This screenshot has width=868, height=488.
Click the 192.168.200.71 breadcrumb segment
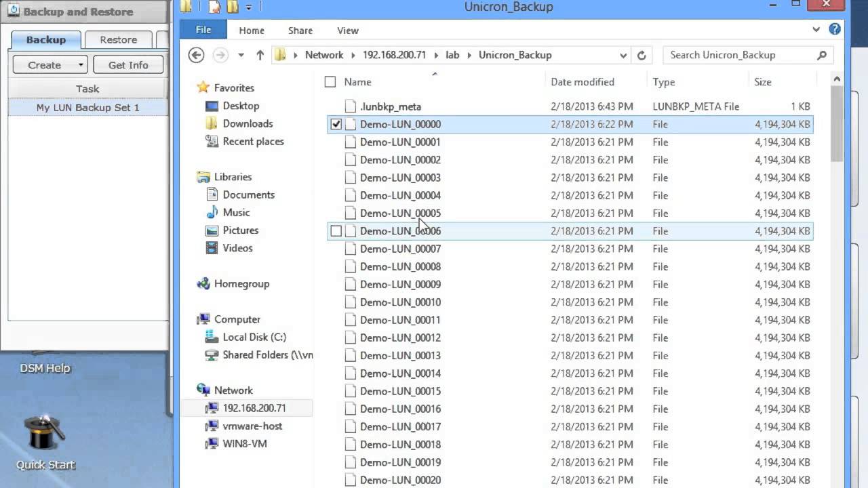(x=394, y=55)
